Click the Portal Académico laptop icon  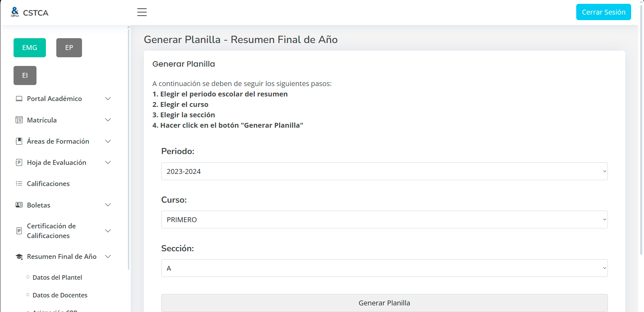tap(19, 99)
